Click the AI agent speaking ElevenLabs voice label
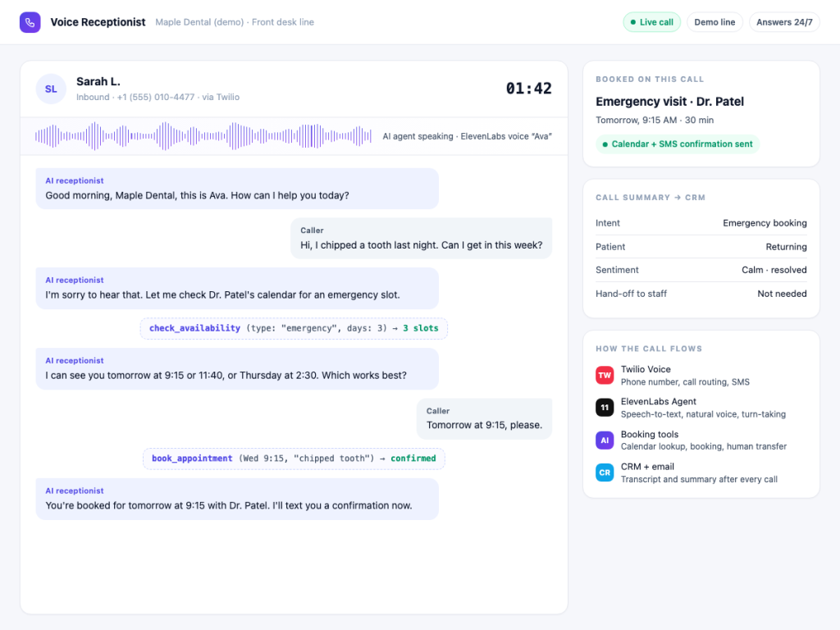The width and height of the screenshot is (840, 630). click(x=467, y=137)
